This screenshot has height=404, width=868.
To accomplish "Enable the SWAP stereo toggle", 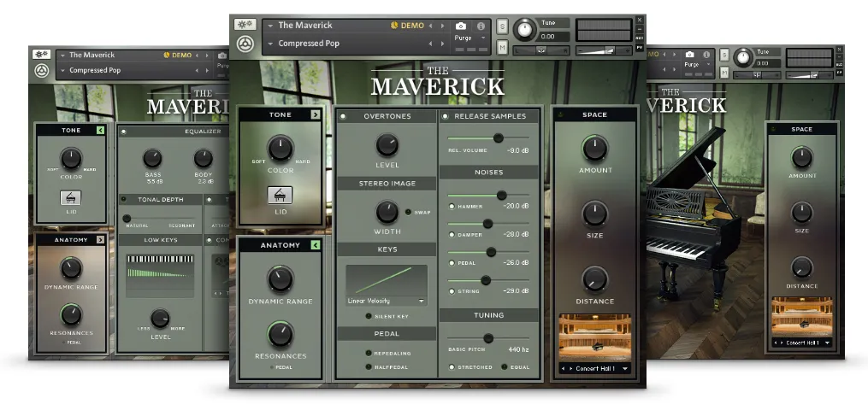I will coord(409,212).
